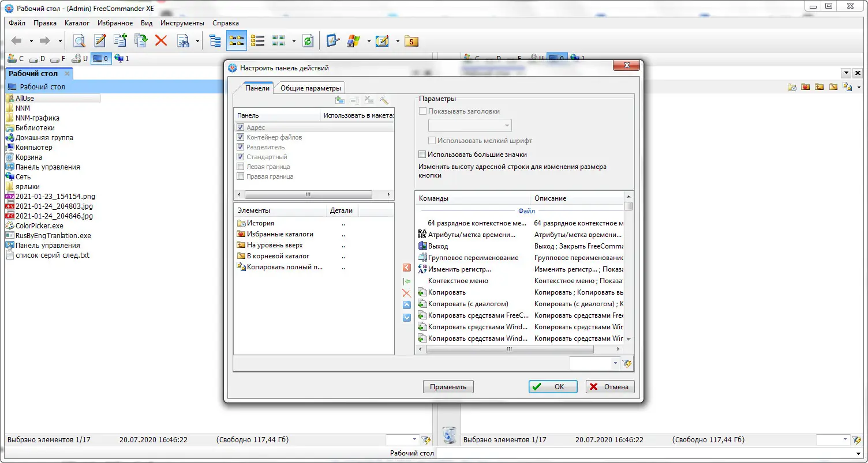Toggle the Контейнер файлов checkbox
The width and height of the screenshot is (868, 463).
point(241,137)
